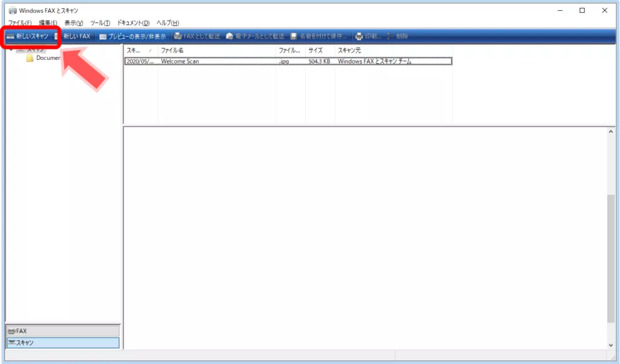Select the Documents folder icon in tree
The height and width of the screenshot is (364, 620).
30,58
